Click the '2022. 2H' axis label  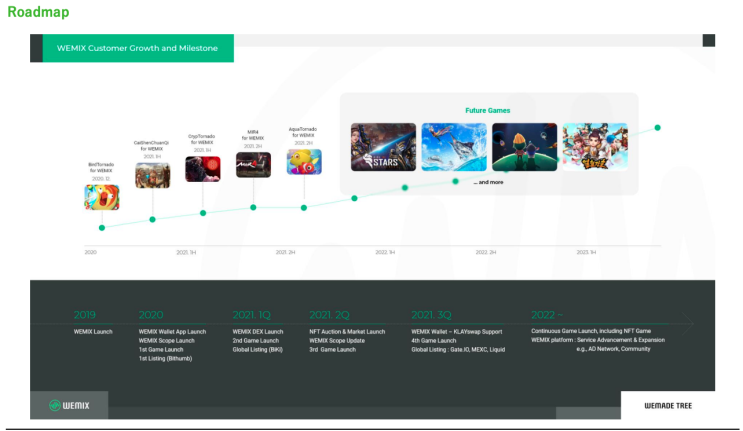(486, 252)
